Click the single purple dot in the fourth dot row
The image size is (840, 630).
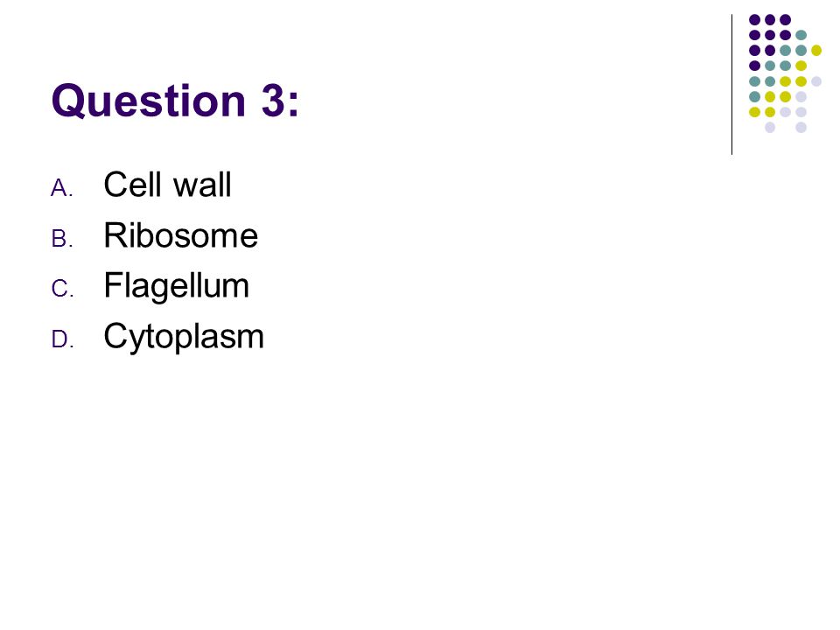[755, 66]
